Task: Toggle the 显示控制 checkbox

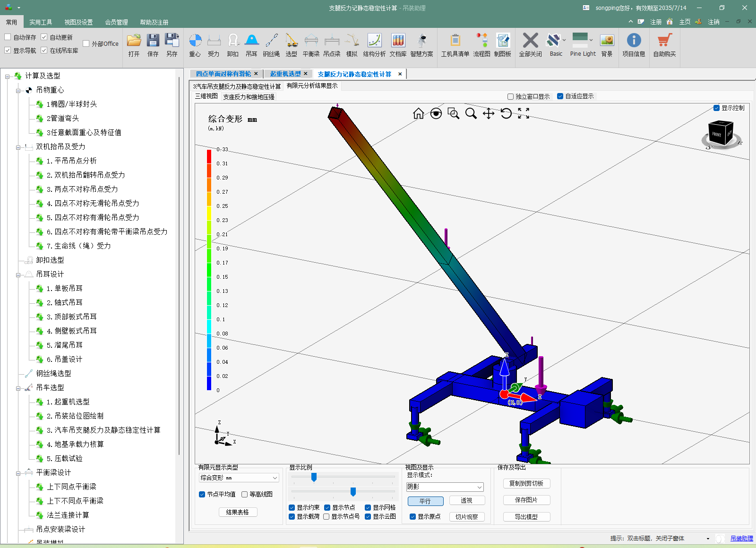Action: [716, 108]
